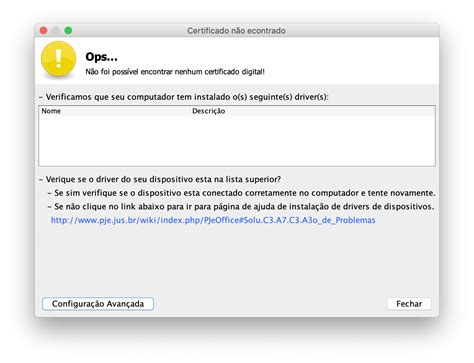Click the green zoom window button
Viewport: 474px width, 363px height.
[x=68, y=31]
